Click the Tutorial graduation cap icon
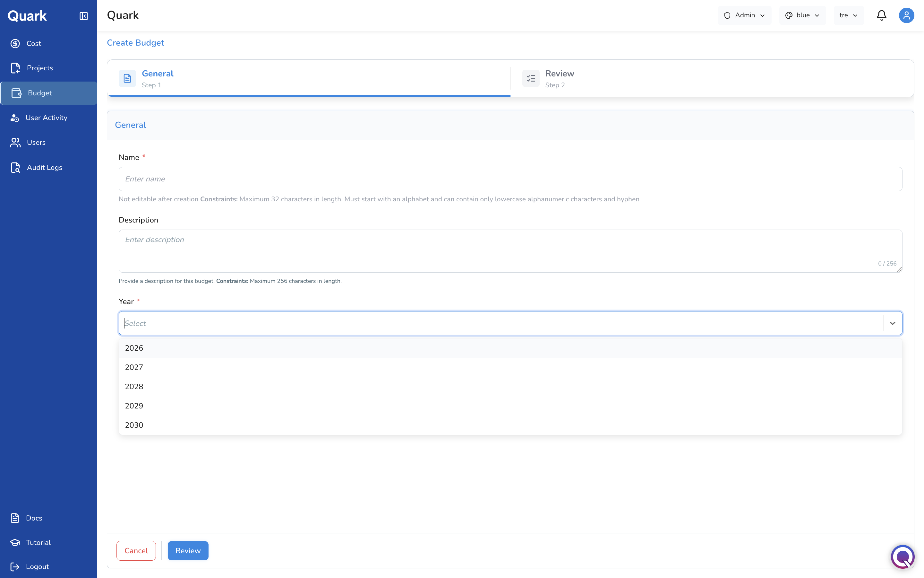Viewport: 924px width, 578px height. (x=15, y=542)
